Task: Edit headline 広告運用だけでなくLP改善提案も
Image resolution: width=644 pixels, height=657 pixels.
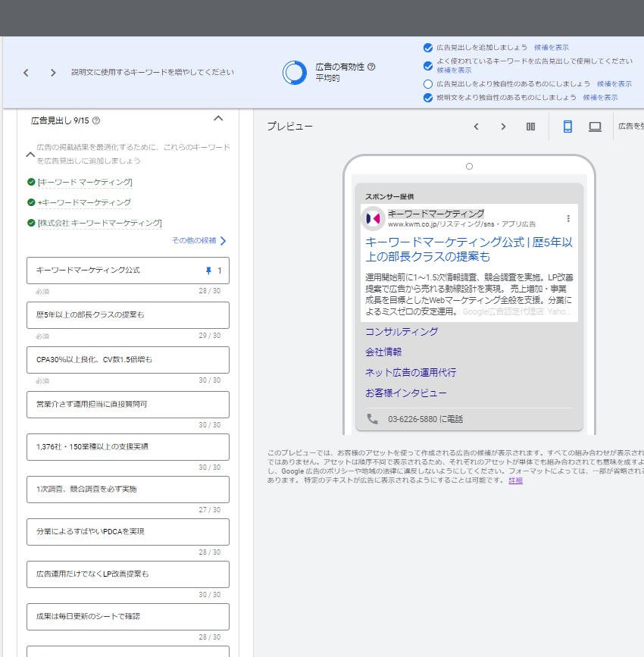Action: click(x=128, y=574)
